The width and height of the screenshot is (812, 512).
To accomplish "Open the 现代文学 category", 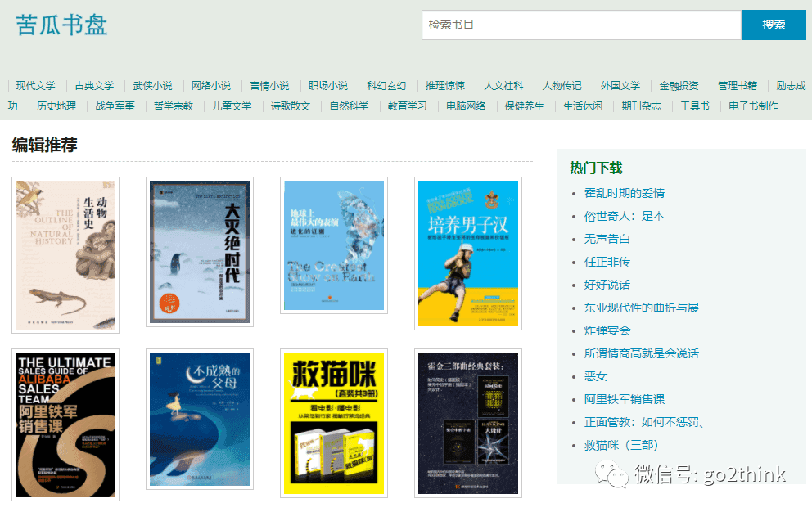I will (x=36, y=85).
